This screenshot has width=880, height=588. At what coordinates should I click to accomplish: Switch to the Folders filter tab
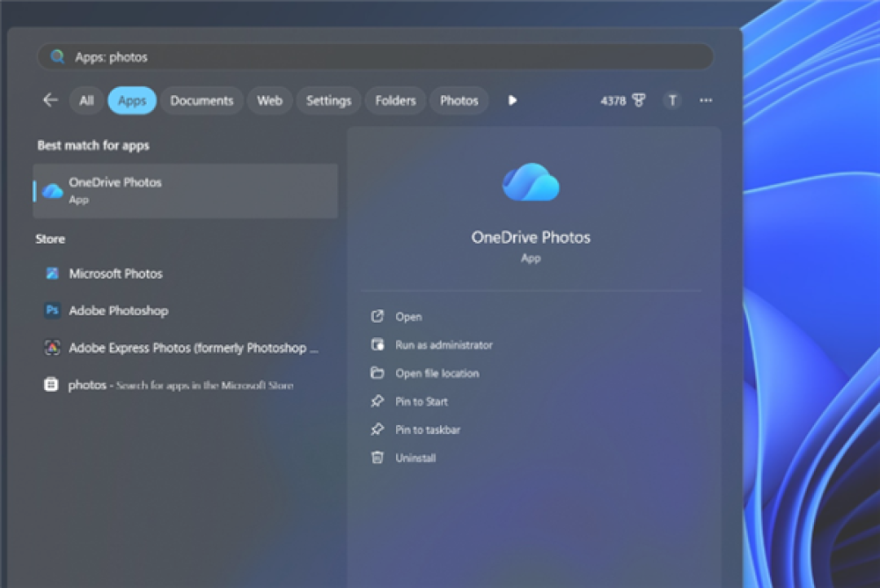point(395,101)
